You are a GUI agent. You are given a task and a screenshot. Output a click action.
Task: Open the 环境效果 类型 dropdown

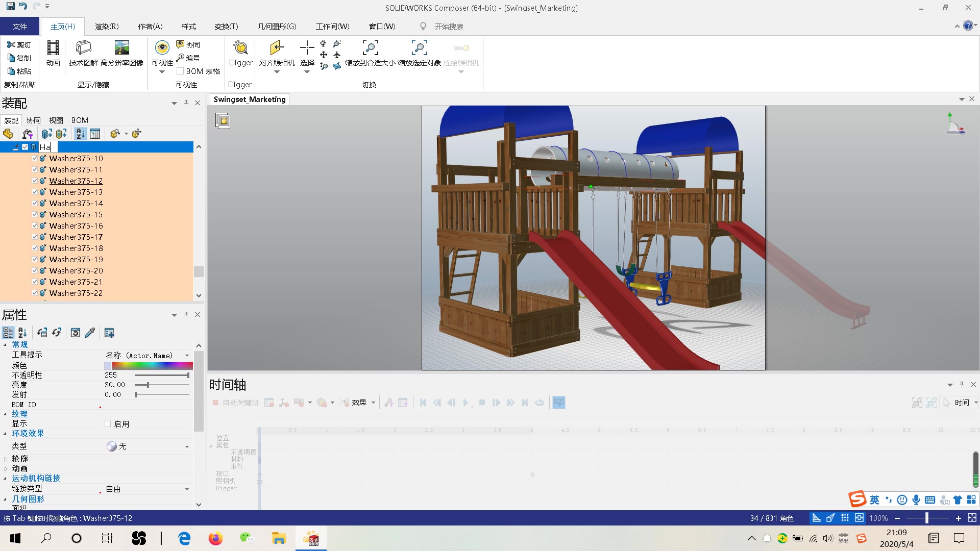coord(187,446)
